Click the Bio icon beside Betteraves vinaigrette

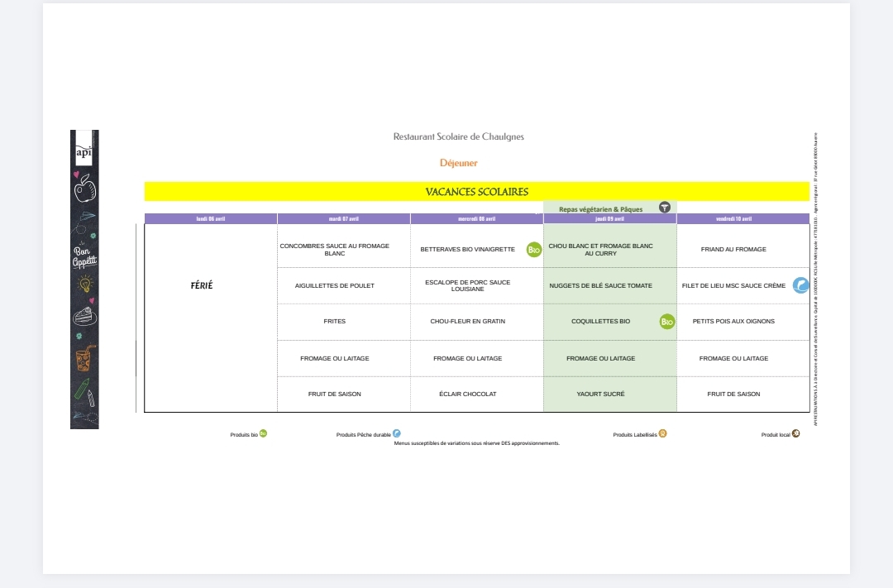[534, 249]
